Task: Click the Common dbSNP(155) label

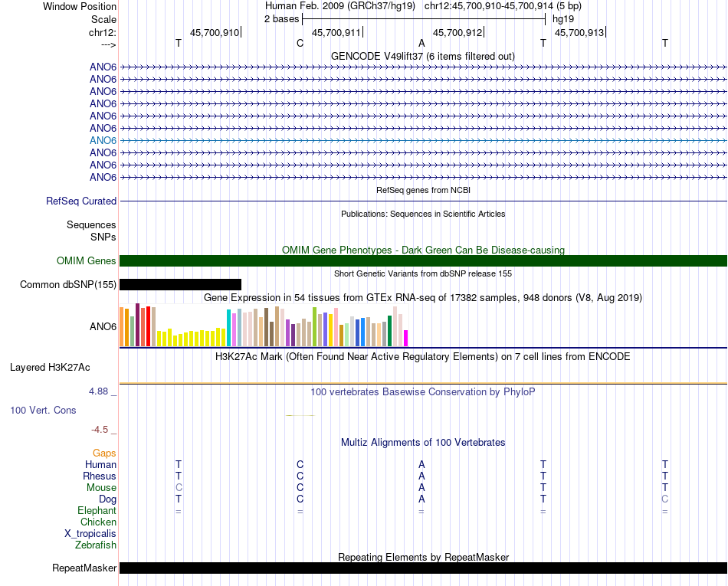Action: pyautogui.click(x=68, y=284)
